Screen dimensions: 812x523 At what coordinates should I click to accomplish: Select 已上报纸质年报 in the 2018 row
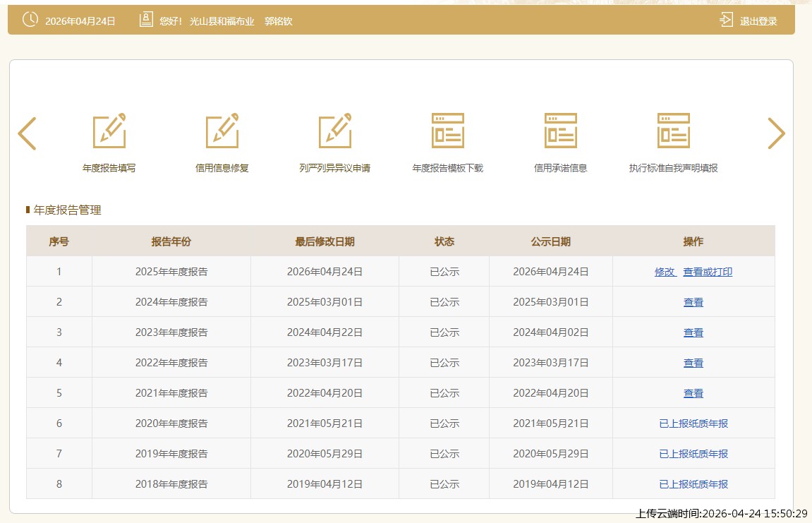(693, 484)
